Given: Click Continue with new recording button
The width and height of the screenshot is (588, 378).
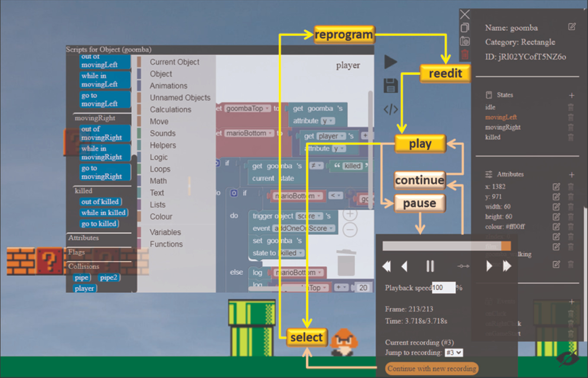Looking at the screenshot, I should (432, 369).
